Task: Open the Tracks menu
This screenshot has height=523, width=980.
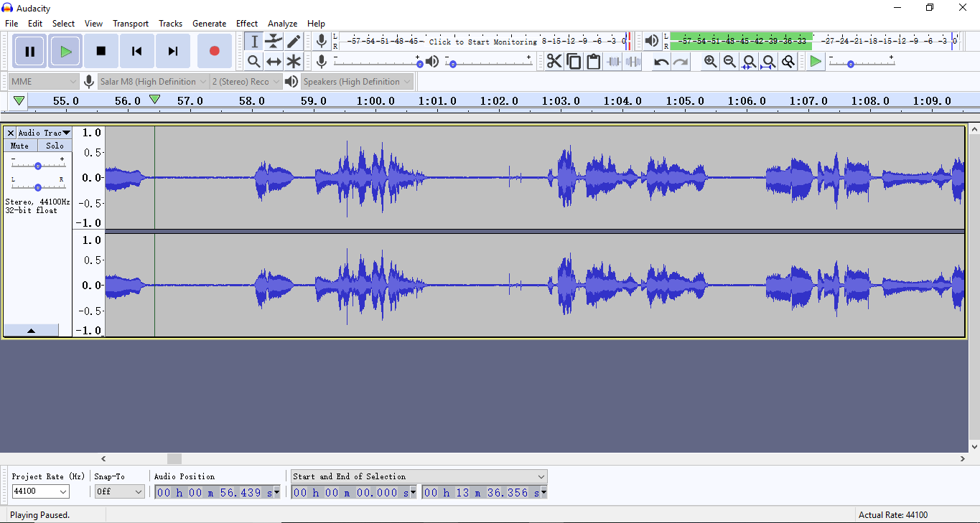Action: [x=170, y=23]
